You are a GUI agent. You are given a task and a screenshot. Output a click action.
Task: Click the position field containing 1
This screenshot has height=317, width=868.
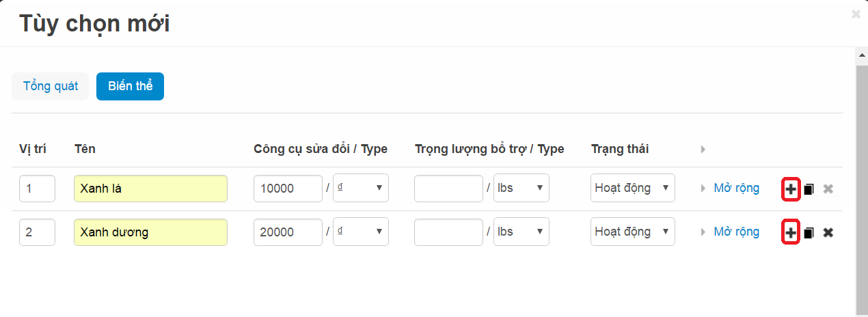37,189
